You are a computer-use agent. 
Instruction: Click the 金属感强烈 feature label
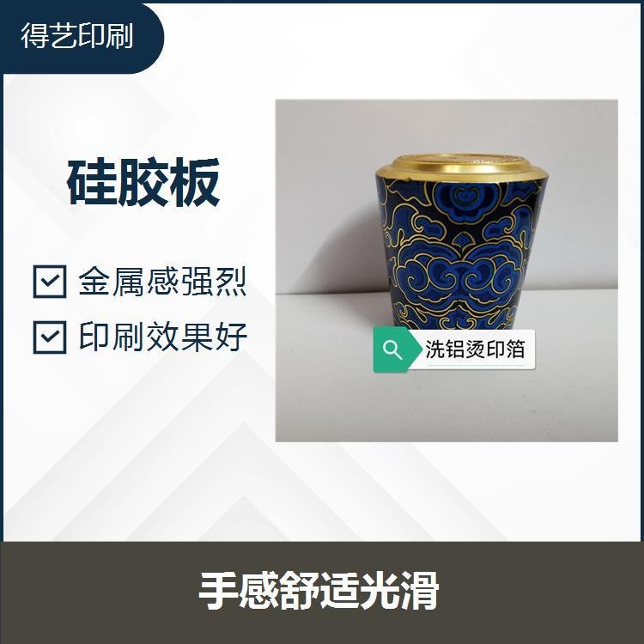(x=162, y=282)
